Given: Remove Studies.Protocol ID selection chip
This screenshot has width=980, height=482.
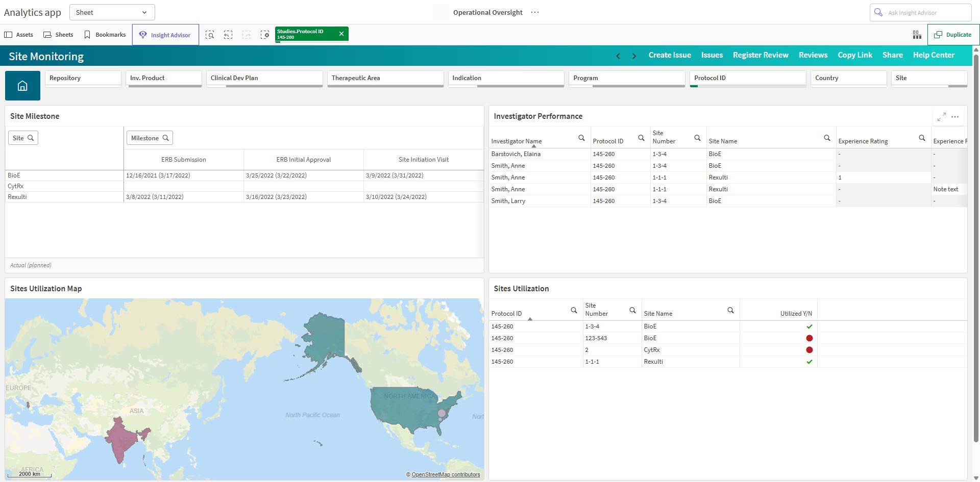Looking at the screenshot, I should pyautogui.click(x=341, y=34).
